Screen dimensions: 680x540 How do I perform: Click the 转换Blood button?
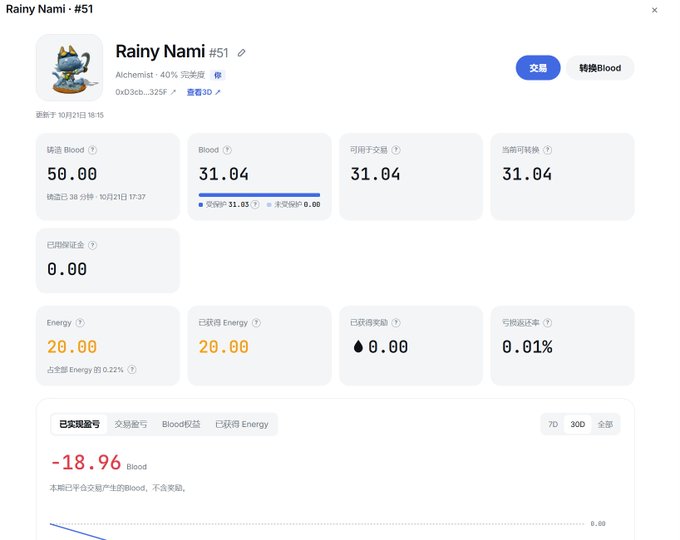point(600,68)
